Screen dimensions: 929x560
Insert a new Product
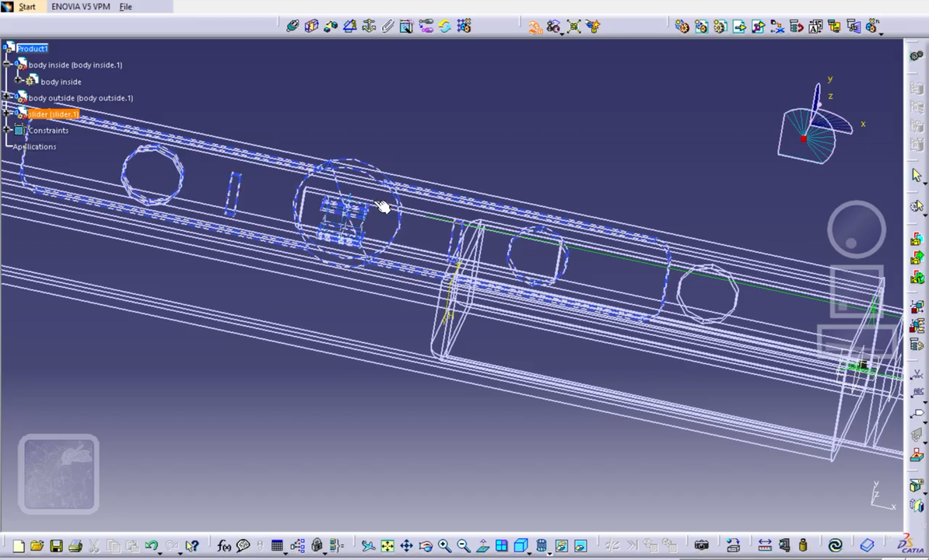point(701,26)
